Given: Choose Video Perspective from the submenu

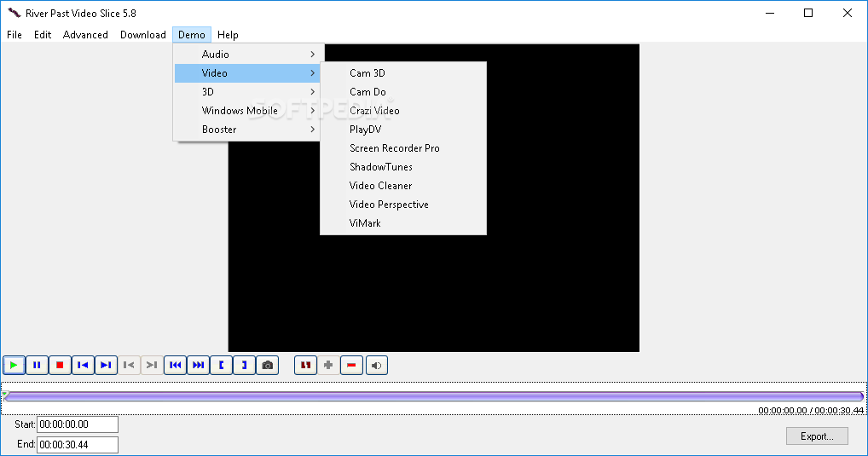Looking at the screenshot, I should tap(403, 205).
